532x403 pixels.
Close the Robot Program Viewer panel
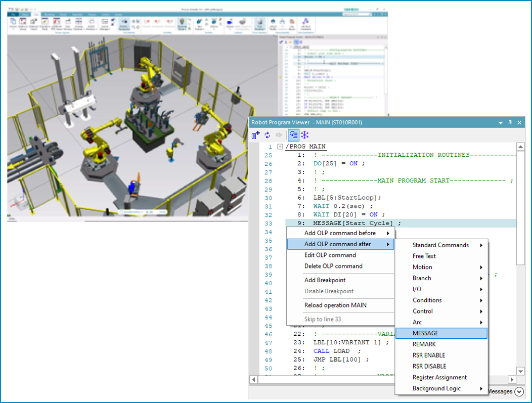coord(519,122)
